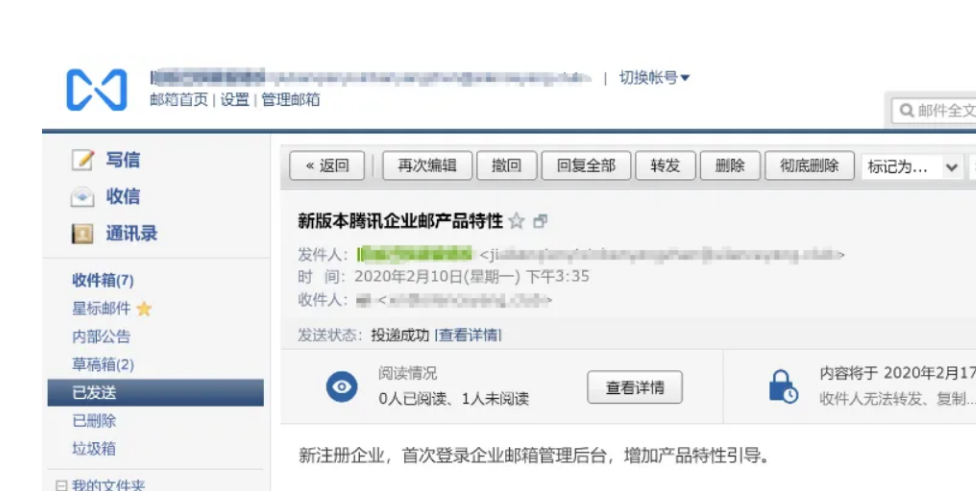The image size is (976, 491).
Task: Click the search magnifier icon
Action: point(906,111)
